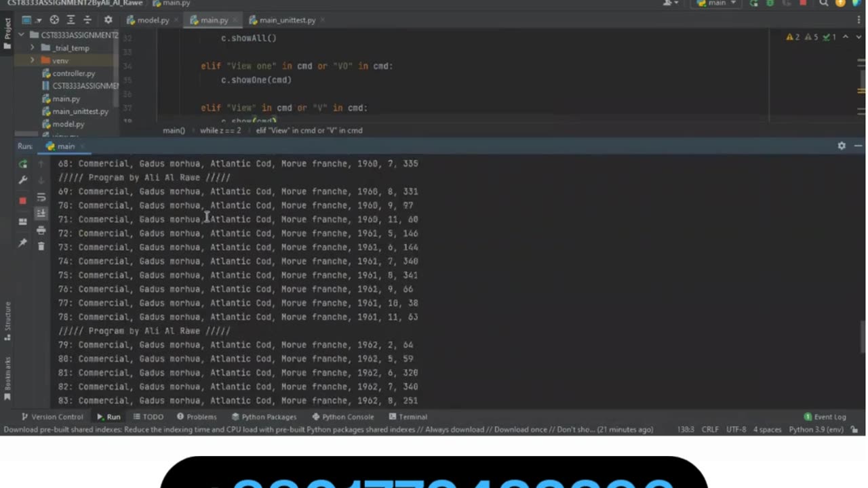Viewport: 868px width, 488px height.
Task: Open the main run configuration dropdown
Action: [x=717, y=3]
